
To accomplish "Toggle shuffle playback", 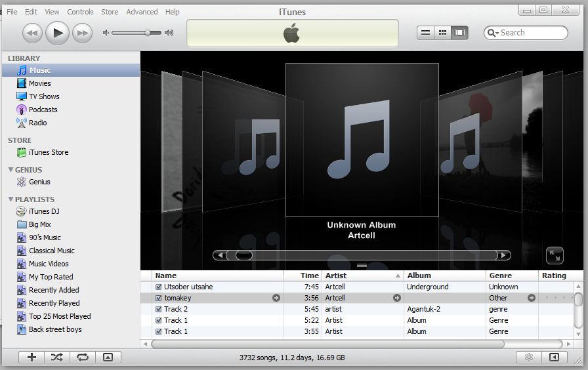I will tap(57, 357).
